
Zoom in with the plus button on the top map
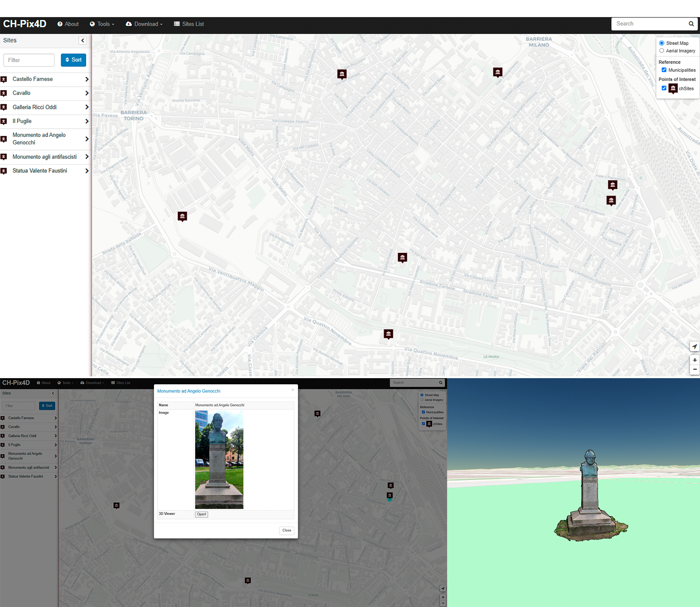click(x=695, y=360)
